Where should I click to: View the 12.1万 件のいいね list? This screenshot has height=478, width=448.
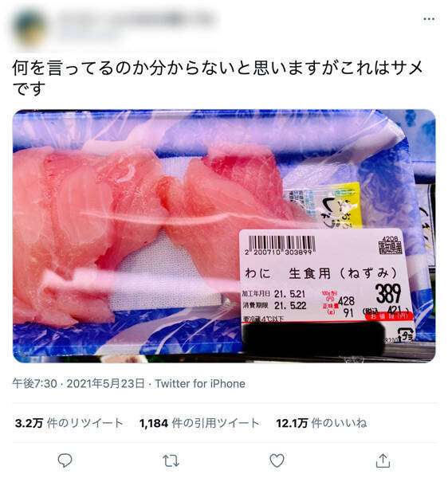pyautogui.click(x=321, y=423)
